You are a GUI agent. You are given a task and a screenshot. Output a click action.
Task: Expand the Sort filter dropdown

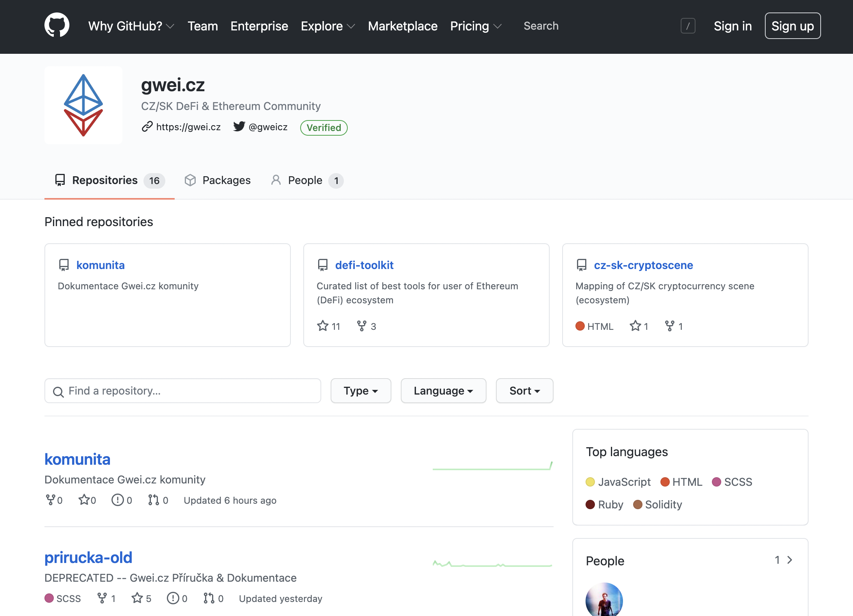(x=523, y=390)
